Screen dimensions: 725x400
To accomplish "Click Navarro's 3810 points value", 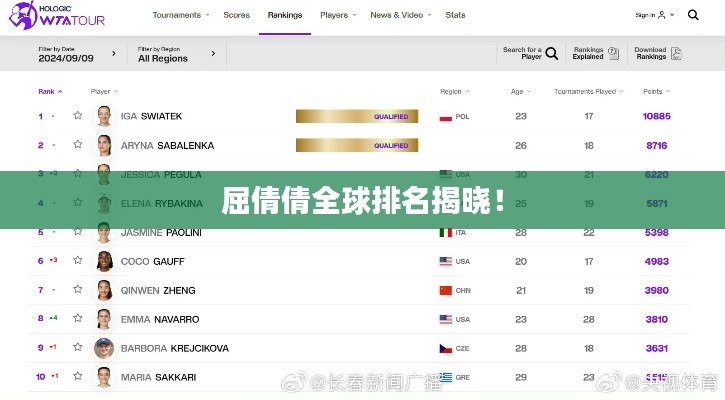I will click(657, 320).
